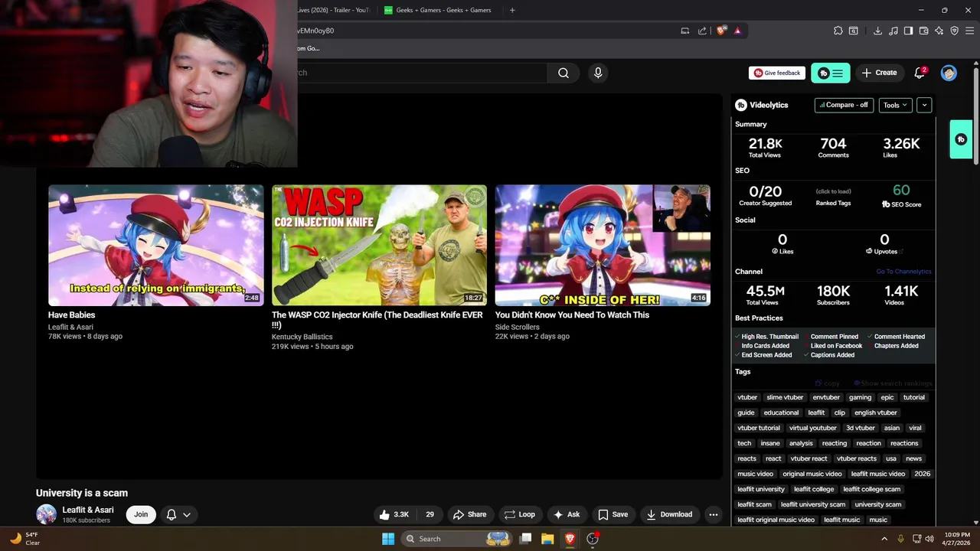
Task: Open You Didn't Know You Need thumbnail
Action: 603,246
